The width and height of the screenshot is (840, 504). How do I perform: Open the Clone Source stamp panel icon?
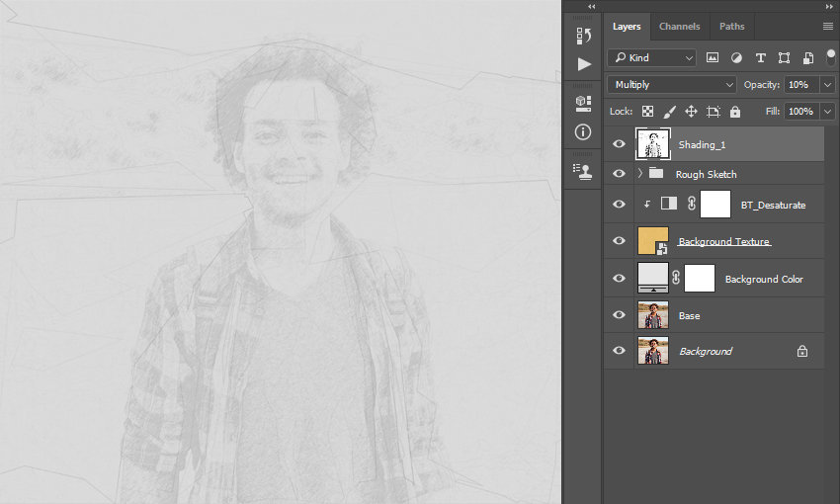pos(583,171)
